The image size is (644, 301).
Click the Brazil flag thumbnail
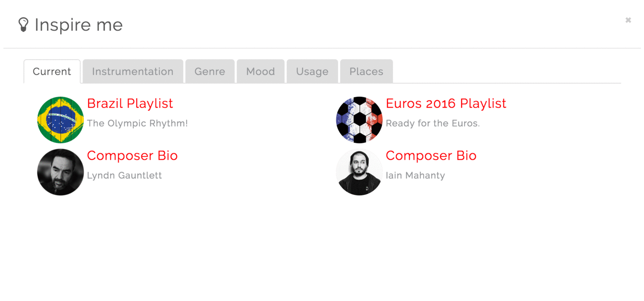[x=60, y=120]
